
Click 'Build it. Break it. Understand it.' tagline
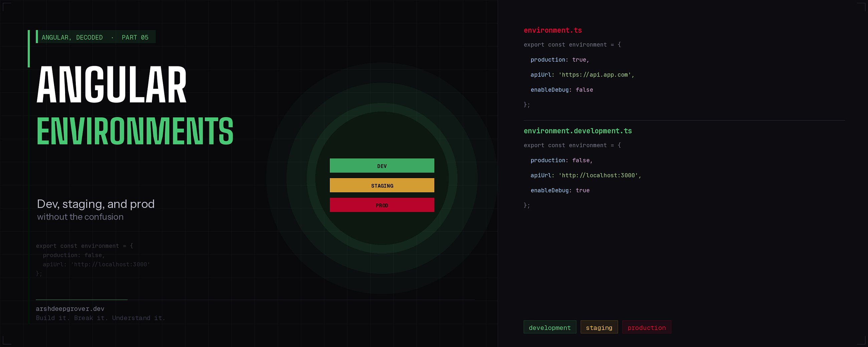[x=100, y=318]
